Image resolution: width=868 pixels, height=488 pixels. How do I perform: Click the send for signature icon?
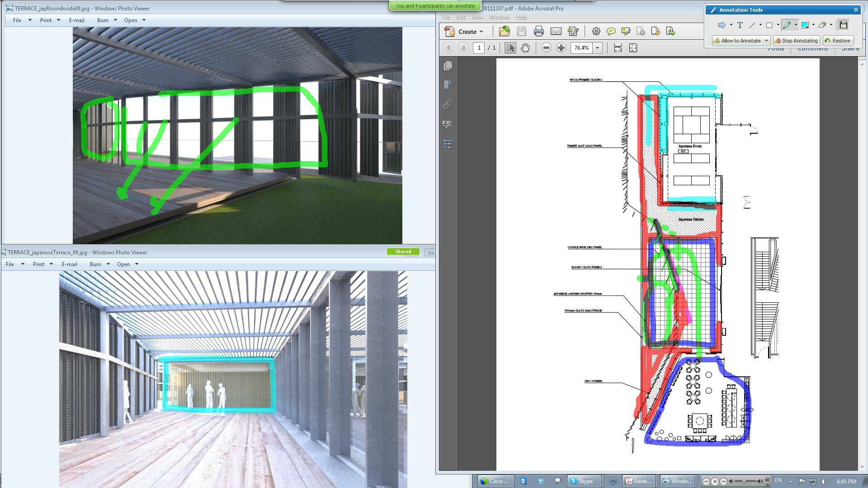(573, 31)
